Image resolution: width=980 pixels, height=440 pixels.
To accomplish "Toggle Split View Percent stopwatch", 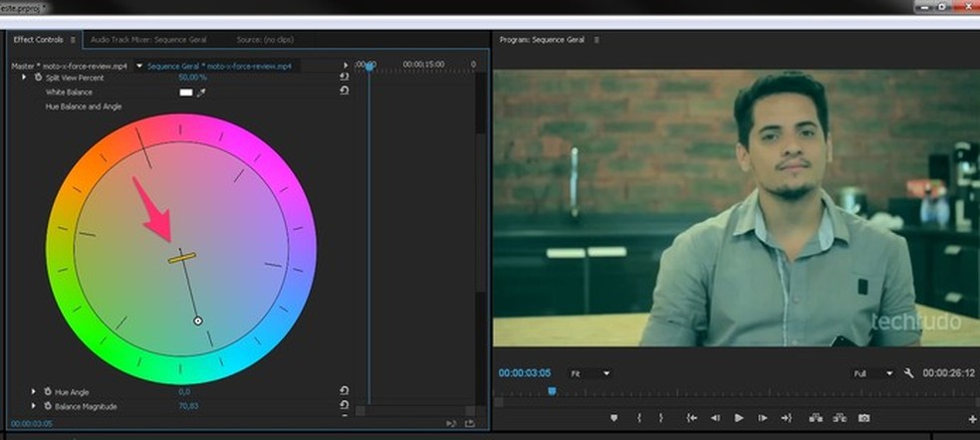I will click(38, 77).
